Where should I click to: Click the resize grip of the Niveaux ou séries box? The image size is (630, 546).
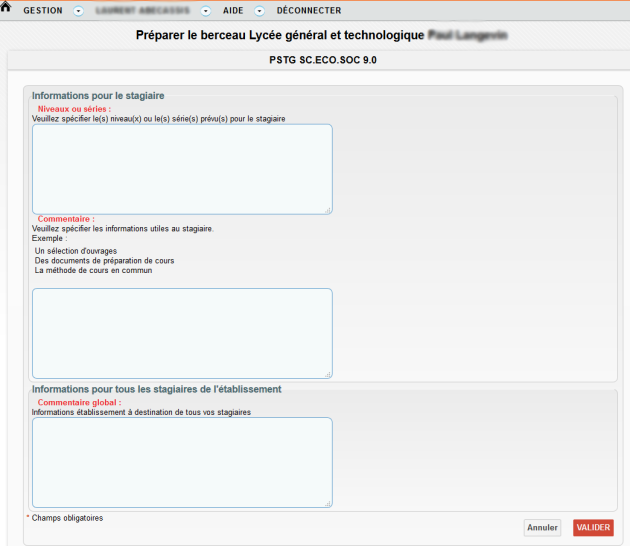pyautogui.click(x=328, y=210)
